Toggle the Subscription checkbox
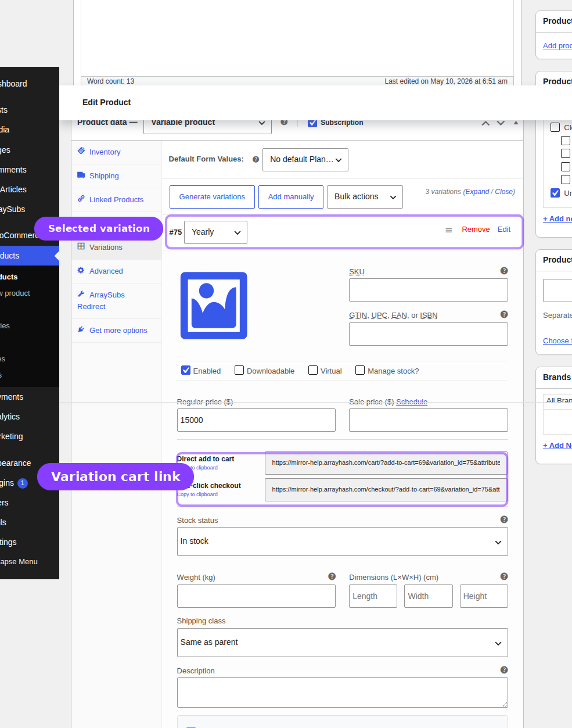Image resolution: width=572 pixels, height=728 pixels. click(x=312, y=123)
